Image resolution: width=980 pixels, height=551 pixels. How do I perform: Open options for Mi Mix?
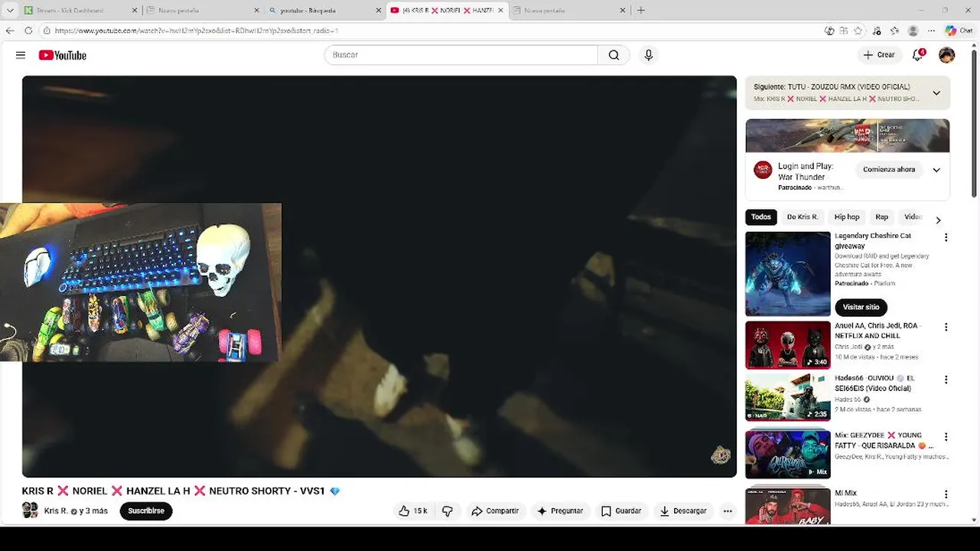pos(946,495)
